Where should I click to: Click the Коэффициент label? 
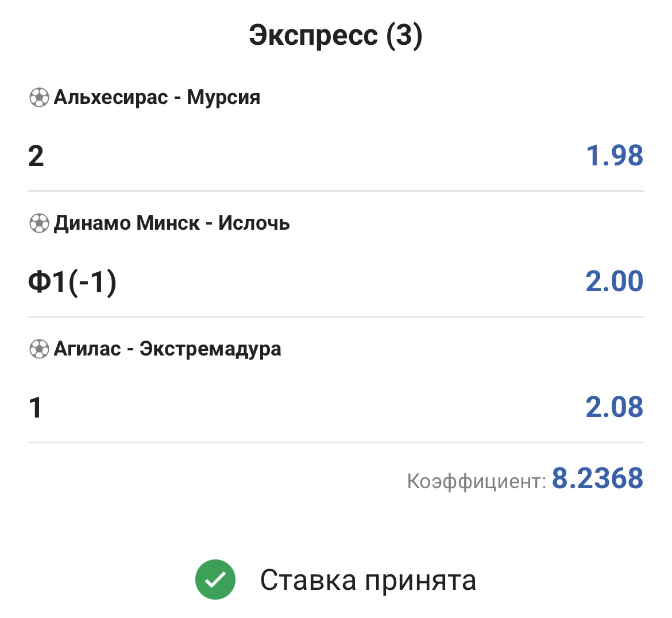[x=476, y=481]
